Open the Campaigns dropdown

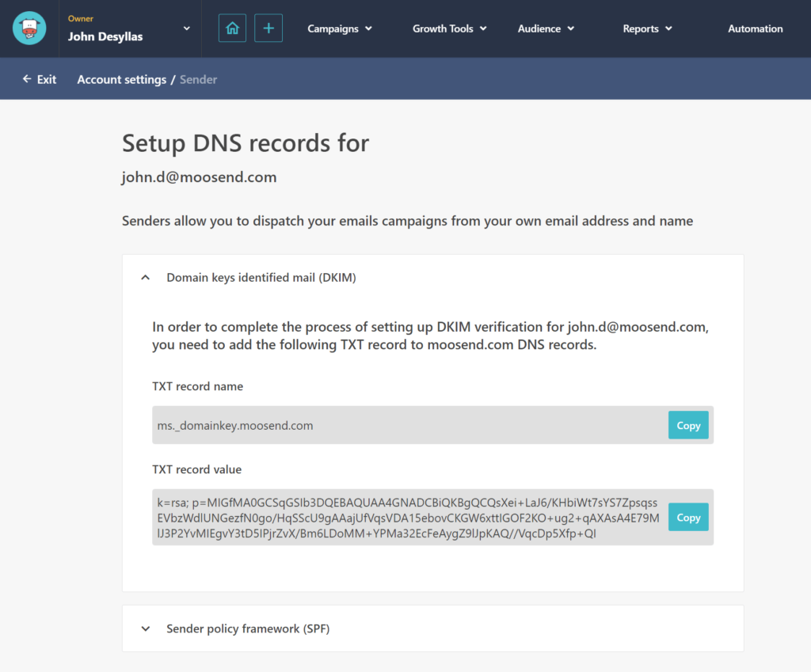tap(339, 28)
